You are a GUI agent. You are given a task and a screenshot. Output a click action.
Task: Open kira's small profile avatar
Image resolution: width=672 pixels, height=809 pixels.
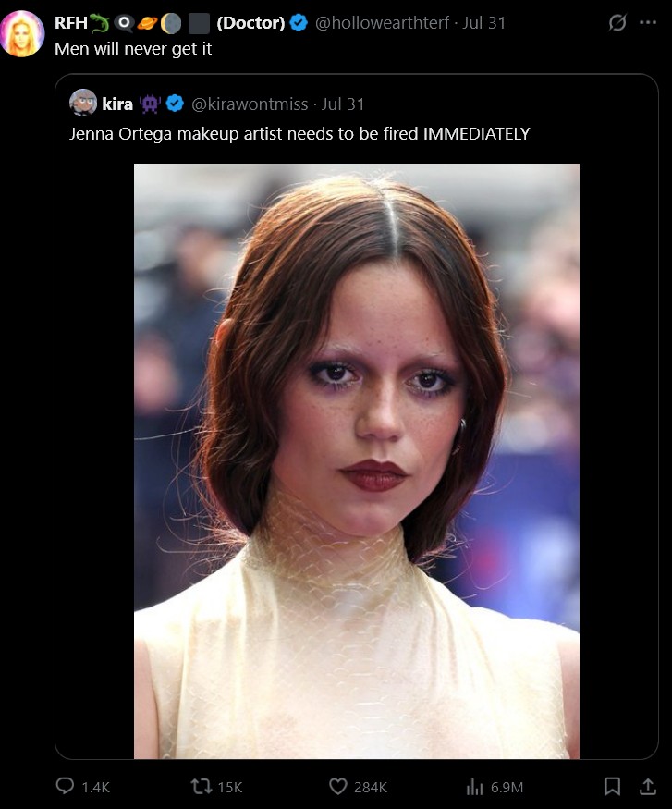click(x=83, y=103)
